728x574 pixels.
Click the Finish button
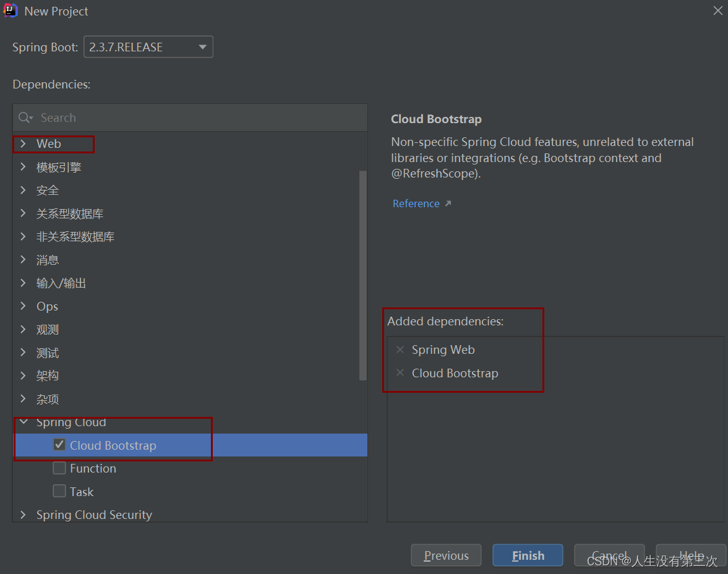[x=528, y=555]
